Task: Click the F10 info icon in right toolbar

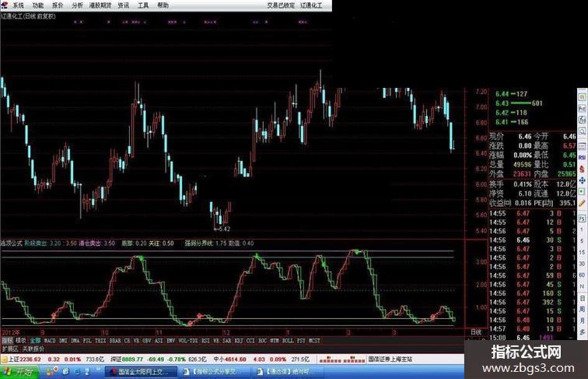Action: coord(582,108)
